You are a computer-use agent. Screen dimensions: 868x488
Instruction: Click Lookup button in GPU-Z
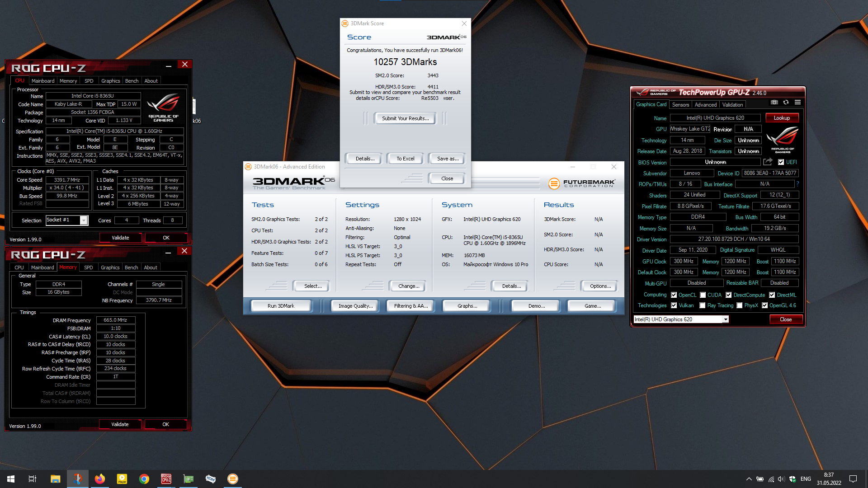pyautogui.click(x=782, y=118)
